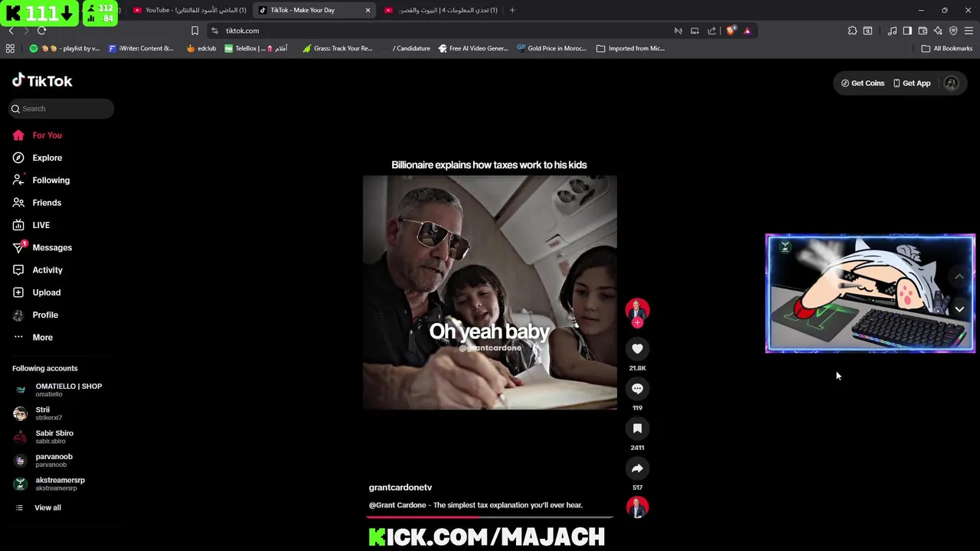Open the sound disc below the share icon

pyautogui.click(x=637, y=507)
